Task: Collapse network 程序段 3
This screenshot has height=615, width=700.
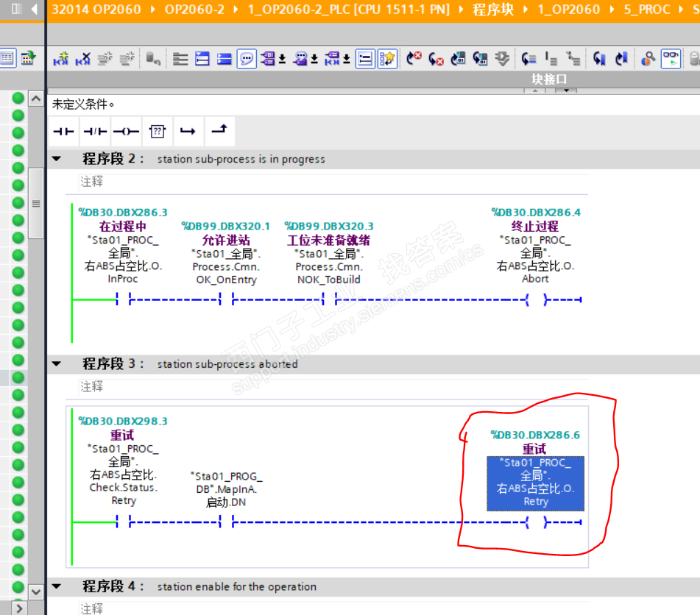Action: [57, 363]
